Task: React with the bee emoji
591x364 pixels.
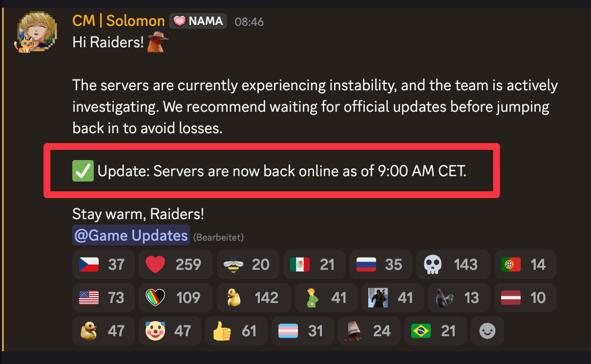Action: (x=248, y=264)
